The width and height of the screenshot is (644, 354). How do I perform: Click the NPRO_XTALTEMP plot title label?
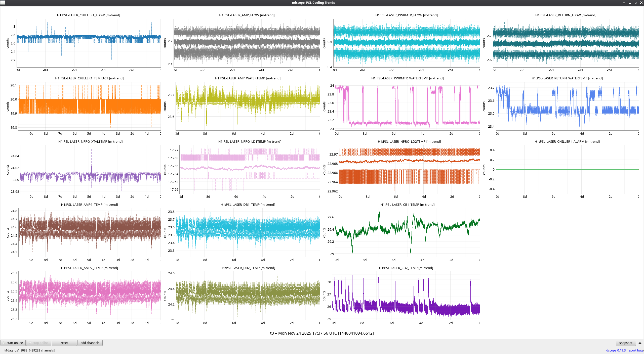[90, 142]
